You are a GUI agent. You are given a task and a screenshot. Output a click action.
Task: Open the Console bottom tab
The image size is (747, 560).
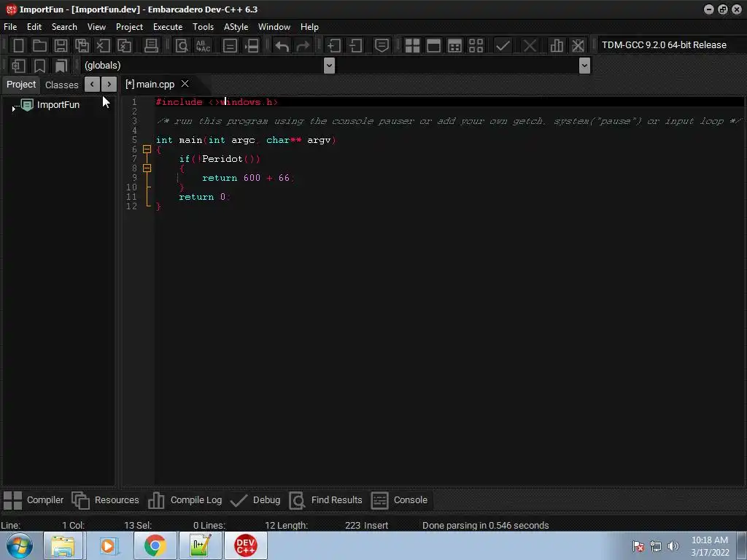pyautogui.click(x=399, y=500)
